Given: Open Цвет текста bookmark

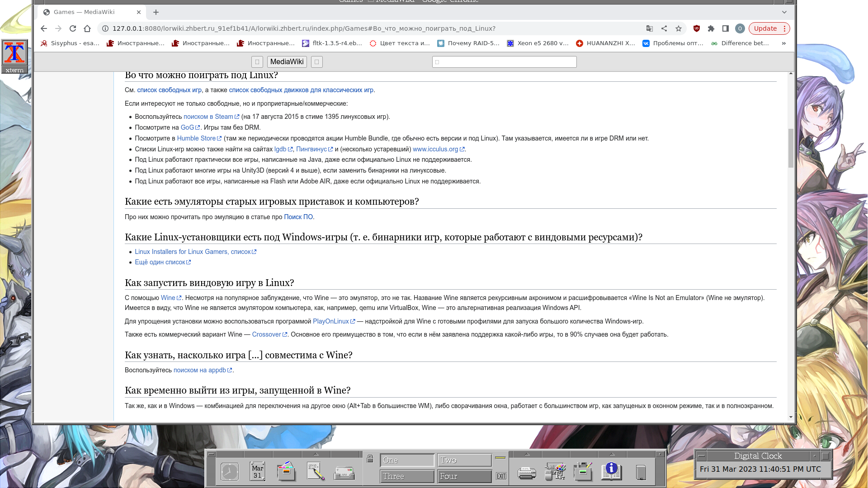Looking at the screenshot, I should coord(400,43).
